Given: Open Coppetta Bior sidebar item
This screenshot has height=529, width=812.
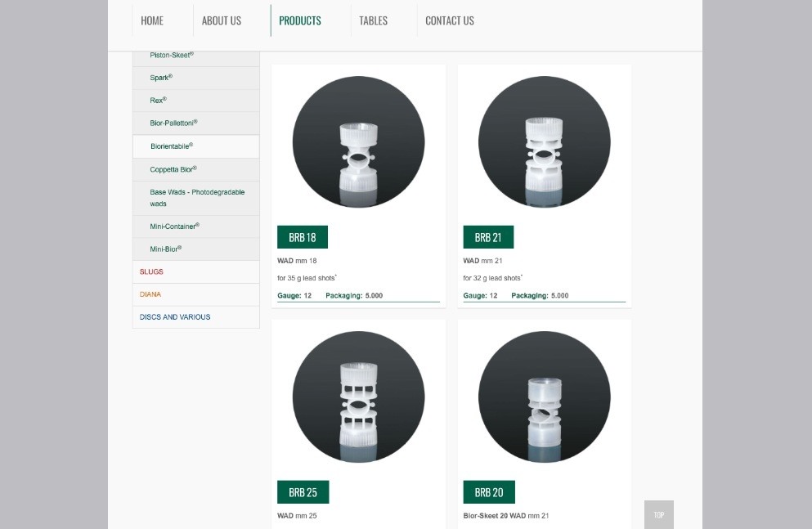Looking at the screenshot, I should tap(173, 169).
